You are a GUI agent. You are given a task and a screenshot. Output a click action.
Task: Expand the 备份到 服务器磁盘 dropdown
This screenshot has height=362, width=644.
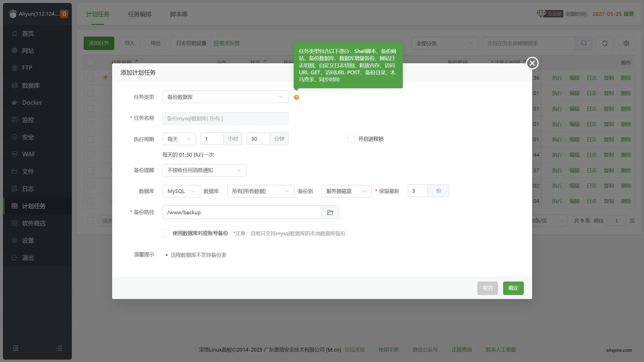pyautogui.click(x=346, y=191)
